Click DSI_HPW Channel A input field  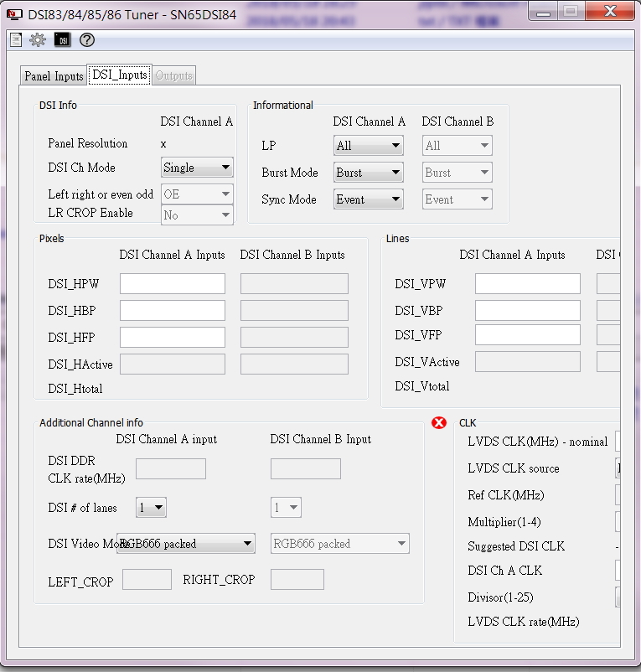click(173, 284)
